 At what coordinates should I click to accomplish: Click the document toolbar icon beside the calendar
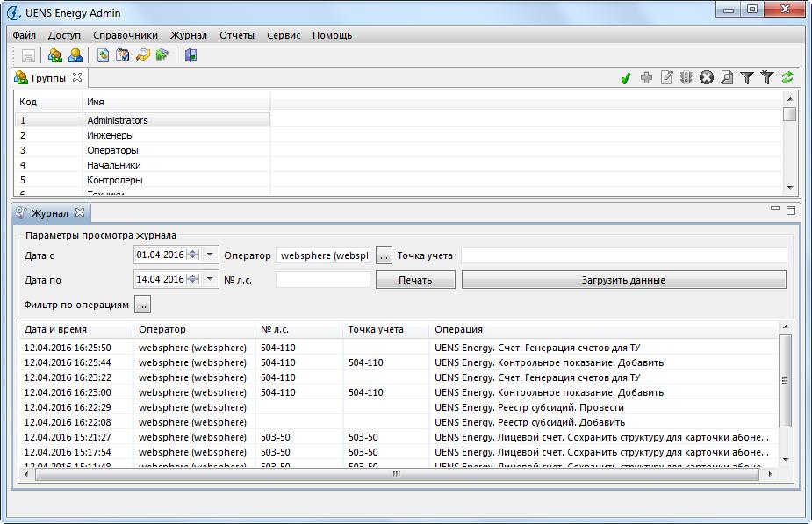[103, 55]
